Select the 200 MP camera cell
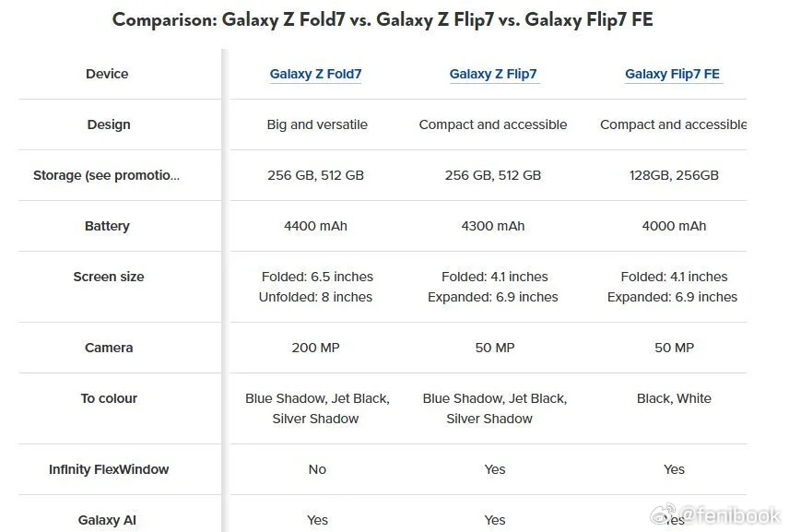 (x=315, y=348)
